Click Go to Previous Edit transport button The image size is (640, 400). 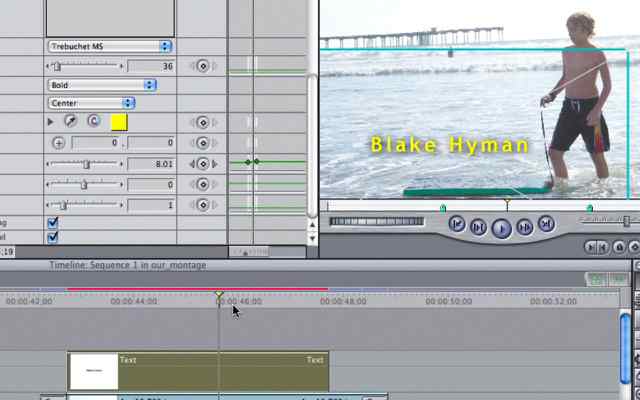tap(457, 224)
